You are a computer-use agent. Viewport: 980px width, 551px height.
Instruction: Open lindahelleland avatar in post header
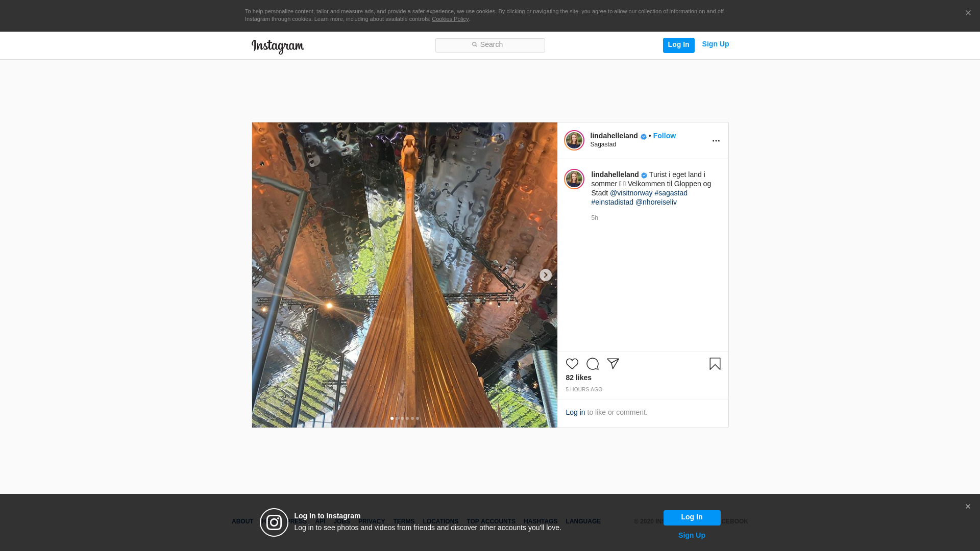[x=574, y=140]
